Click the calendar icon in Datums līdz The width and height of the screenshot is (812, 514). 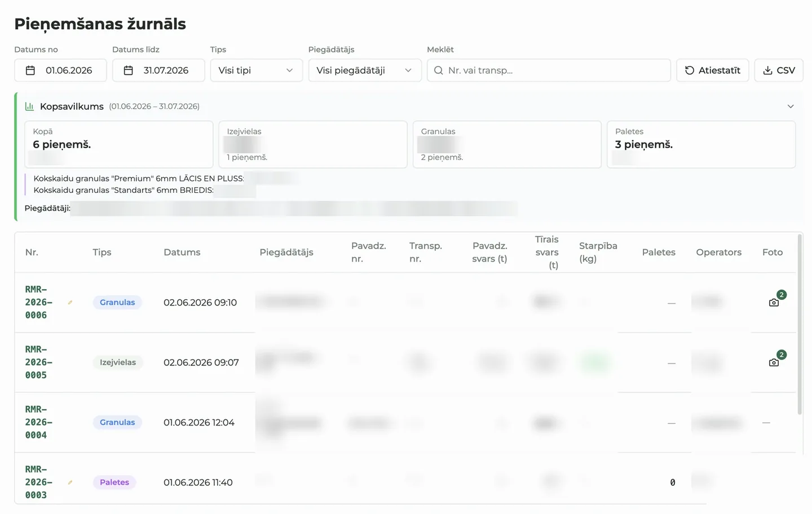pyautogui.click(x=129, y=70)
